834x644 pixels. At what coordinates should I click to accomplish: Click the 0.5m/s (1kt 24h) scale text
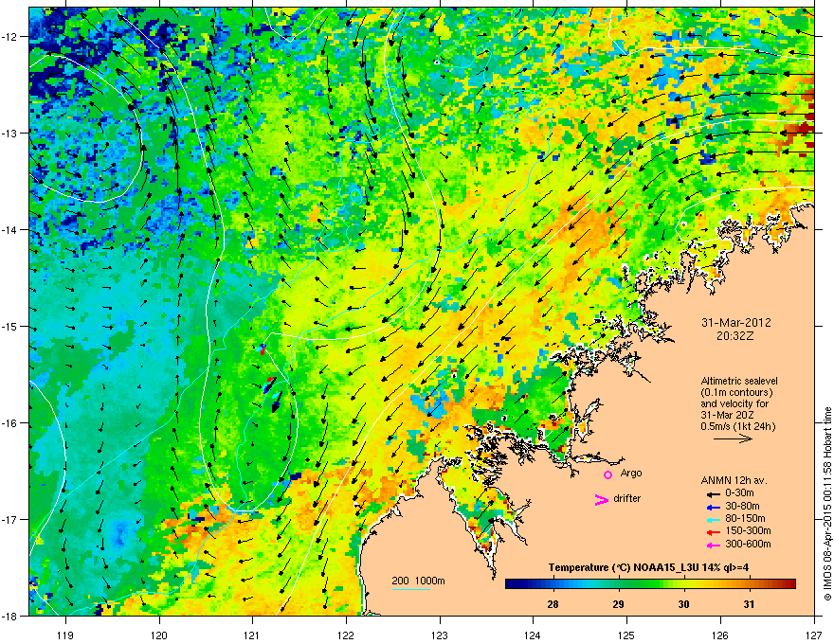737,426
